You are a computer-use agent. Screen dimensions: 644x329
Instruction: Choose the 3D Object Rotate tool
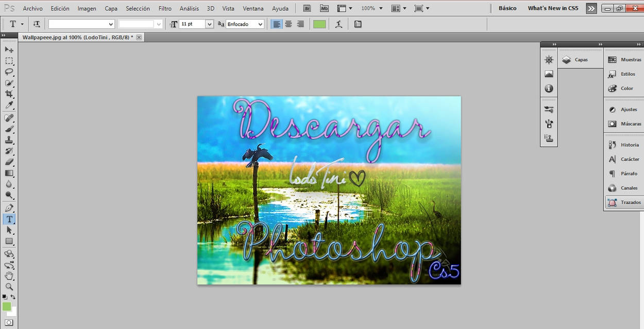9,254
